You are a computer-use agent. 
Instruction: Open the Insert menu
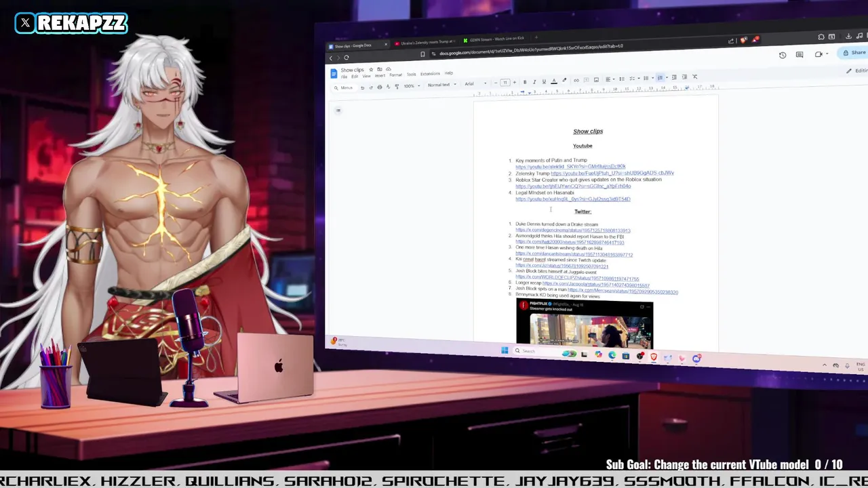pyautogui.click(x=380, y=75)
